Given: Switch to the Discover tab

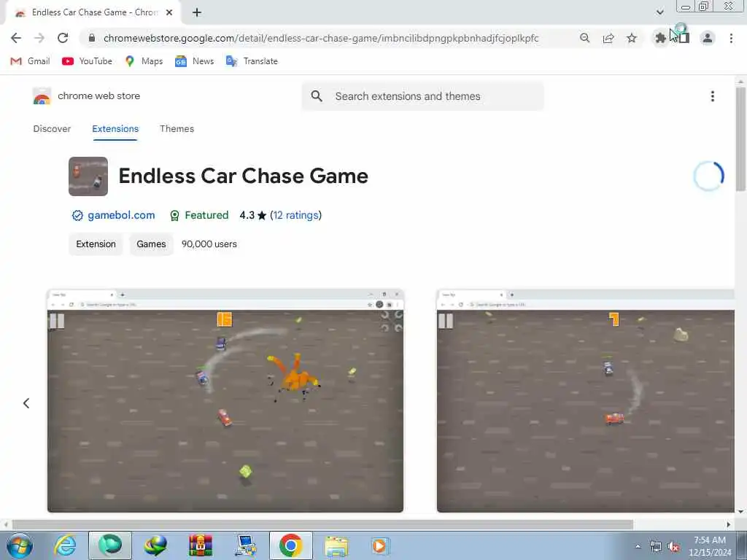Looking at the screenshot, I should click(x=52, y=128).
